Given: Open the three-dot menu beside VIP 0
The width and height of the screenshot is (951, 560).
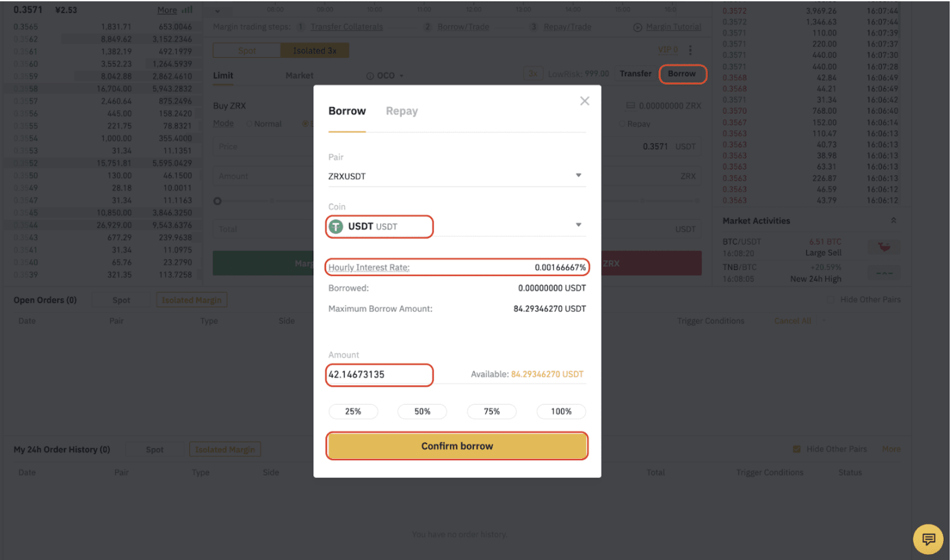Looking at the screenshot, I should [690, 51].
